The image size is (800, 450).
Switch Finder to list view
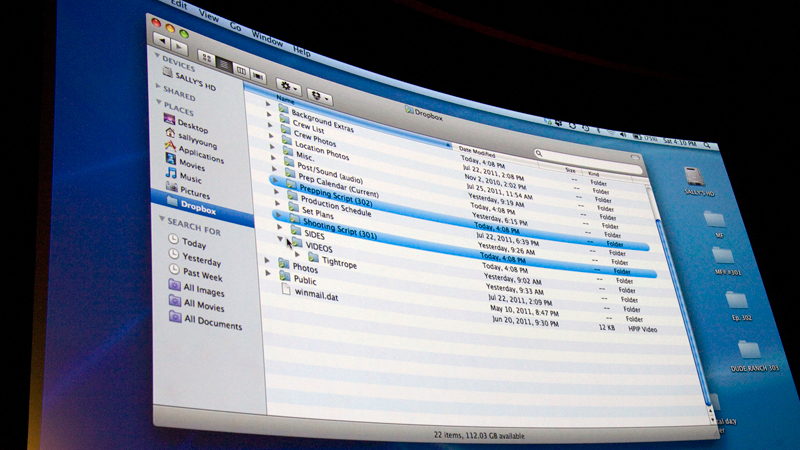223,64
